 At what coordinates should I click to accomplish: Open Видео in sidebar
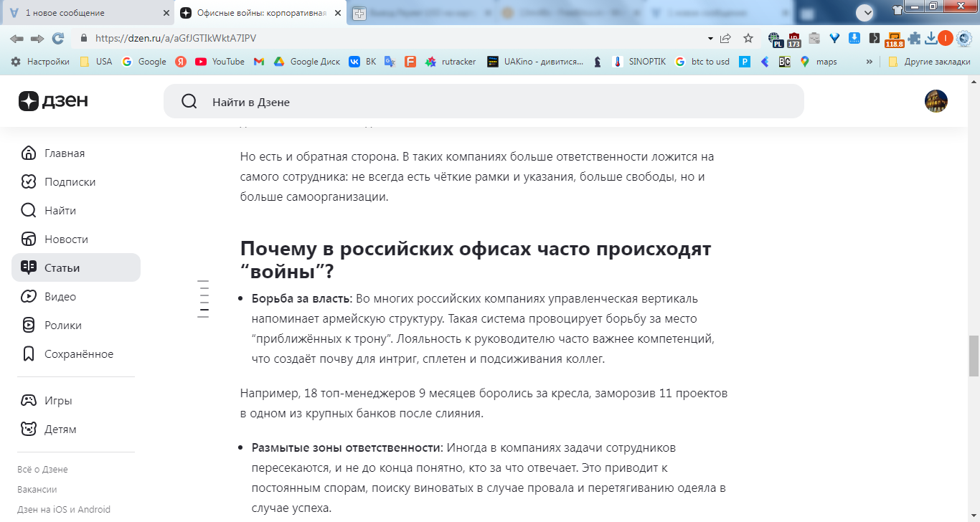[76, 296]
